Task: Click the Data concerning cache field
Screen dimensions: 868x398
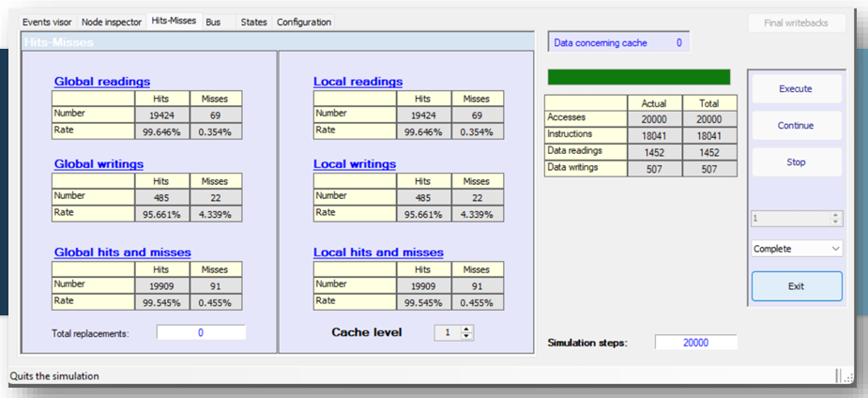Action: tap(618, 42)
